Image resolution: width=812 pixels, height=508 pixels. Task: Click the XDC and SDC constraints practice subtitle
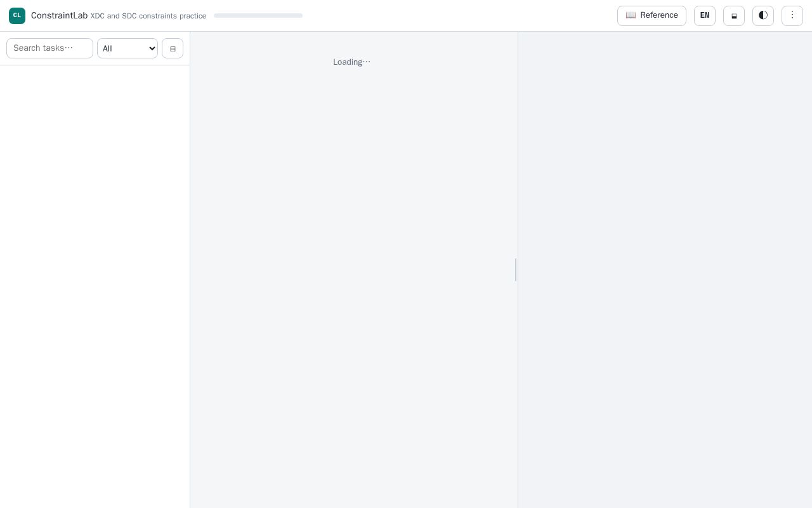pyautogui.click(x=148, y=16)
